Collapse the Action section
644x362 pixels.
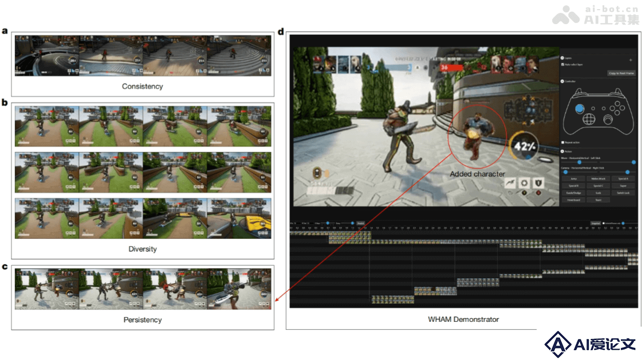(x=562, y=151)
